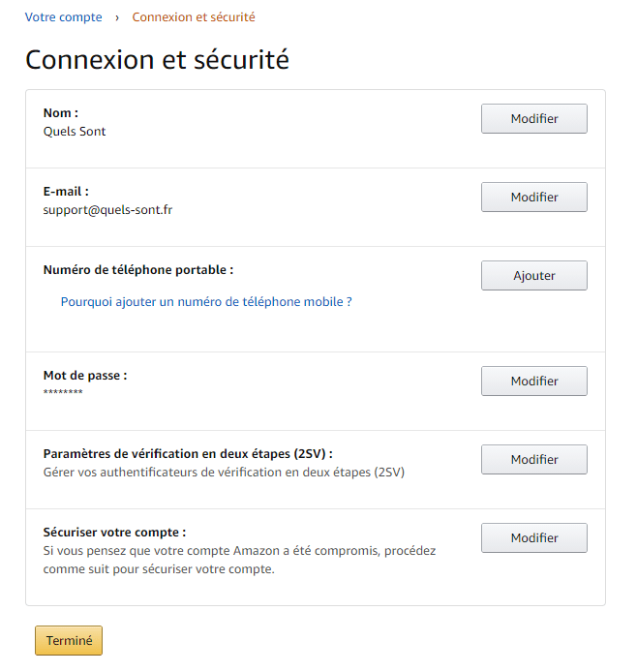Click the masked password asterisks
Viewport: 637px width, 672px height.
[63, 392]
